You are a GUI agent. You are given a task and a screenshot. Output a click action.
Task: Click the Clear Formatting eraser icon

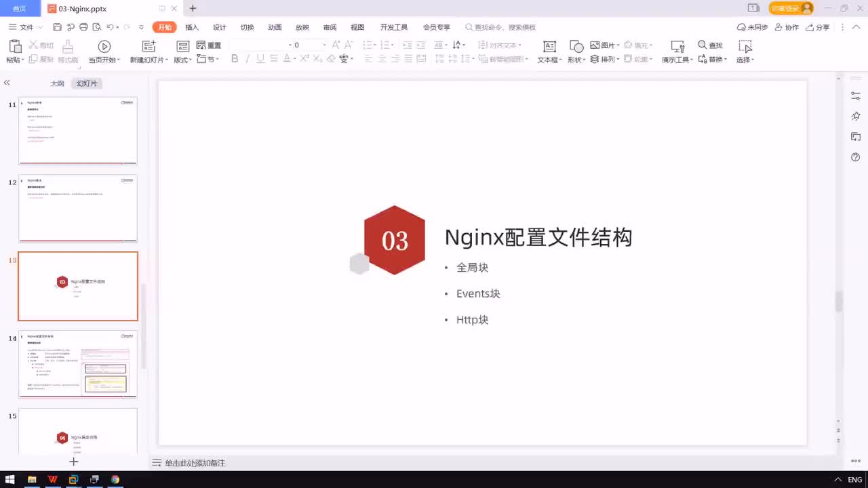pos(331,59)
